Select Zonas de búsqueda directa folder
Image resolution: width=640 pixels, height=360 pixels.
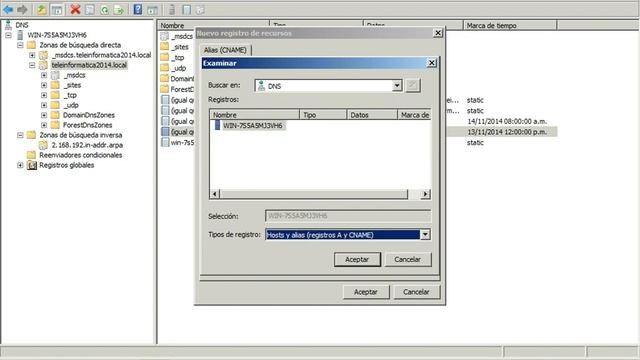click(x=80, y=45)
